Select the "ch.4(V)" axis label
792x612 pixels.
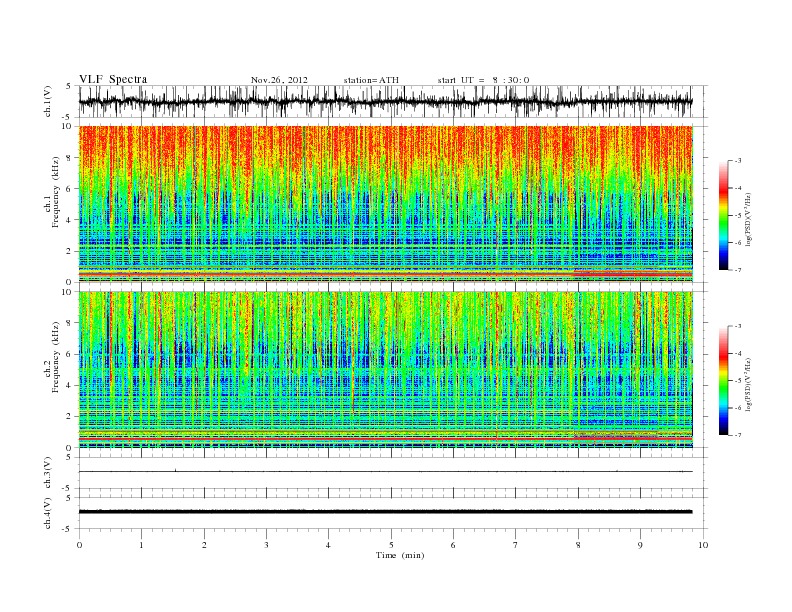[48, 513]
